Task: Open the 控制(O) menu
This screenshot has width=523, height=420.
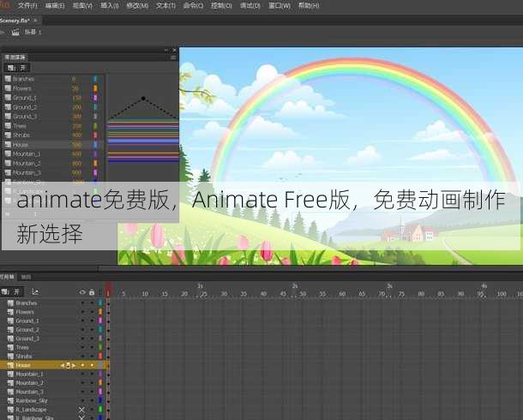Action: [221, 5]
